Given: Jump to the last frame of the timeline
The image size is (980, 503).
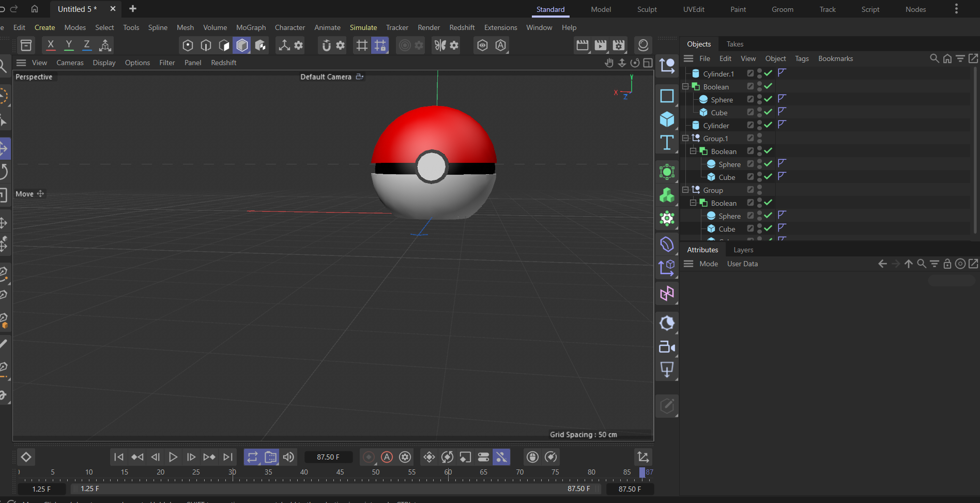Looking at the screenshot, I should coord(227,457).
